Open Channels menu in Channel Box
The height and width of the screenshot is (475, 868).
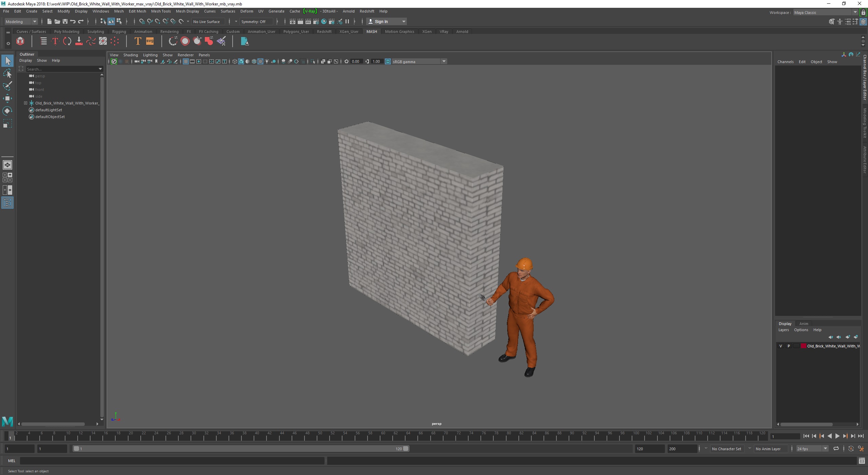point(785,62)
